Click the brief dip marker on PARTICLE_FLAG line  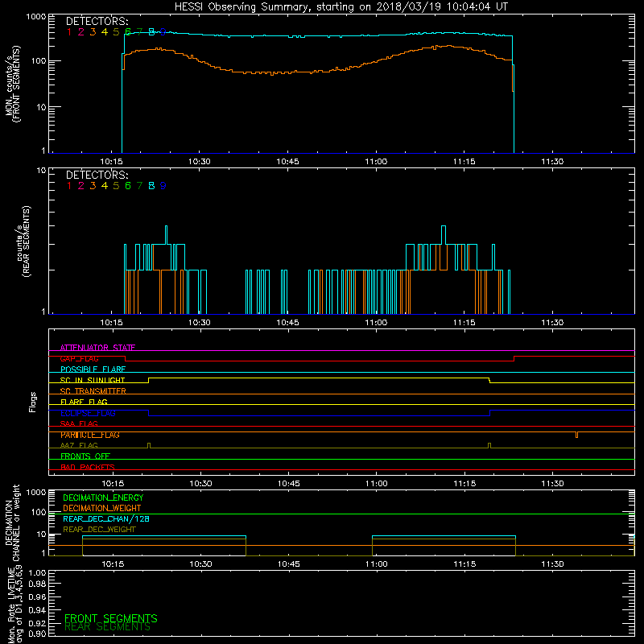[x=576, y=435]
